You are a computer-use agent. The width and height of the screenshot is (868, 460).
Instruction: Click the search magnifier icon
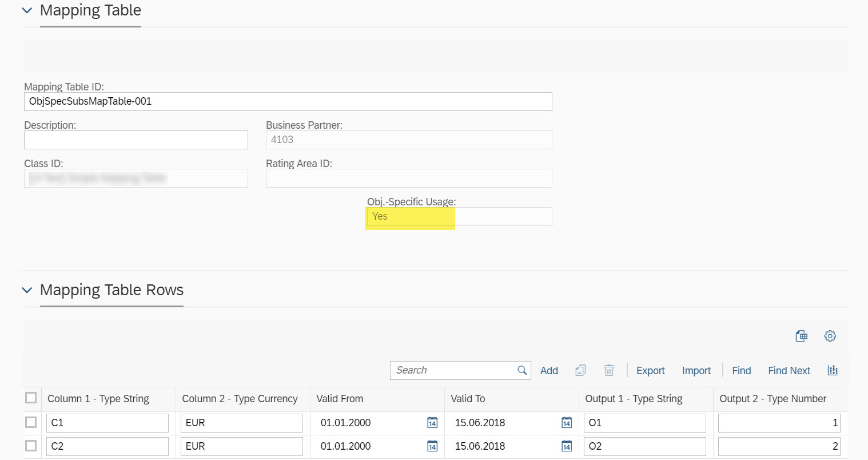click(521, 370)
